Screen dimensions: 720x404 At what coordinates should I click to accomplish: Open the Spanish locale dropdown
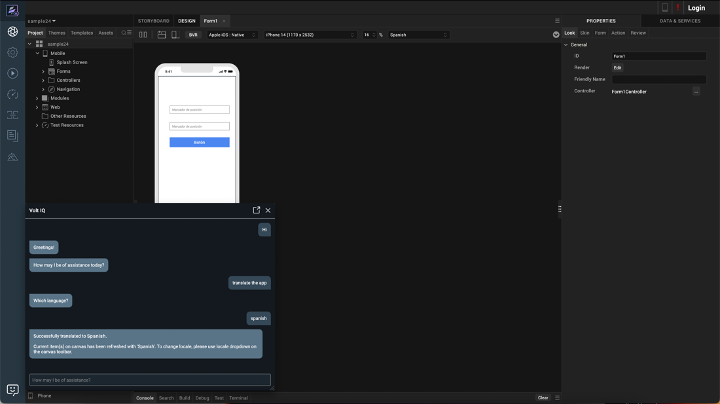tap(418, 35)
